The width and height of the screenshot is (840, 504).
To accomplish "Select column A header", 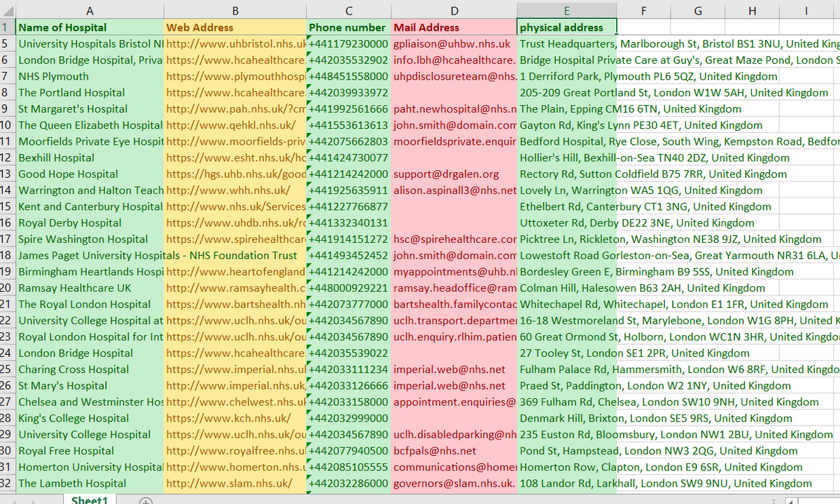I will tap(89, 10).
